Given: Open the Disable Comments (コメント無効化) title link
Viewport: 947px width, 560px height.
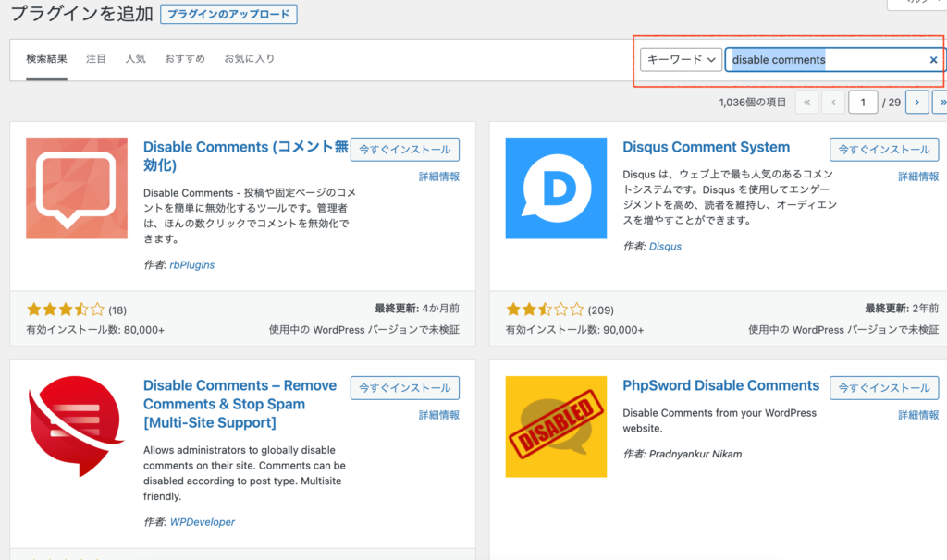Looking at the screenshot, I should 246,155.
